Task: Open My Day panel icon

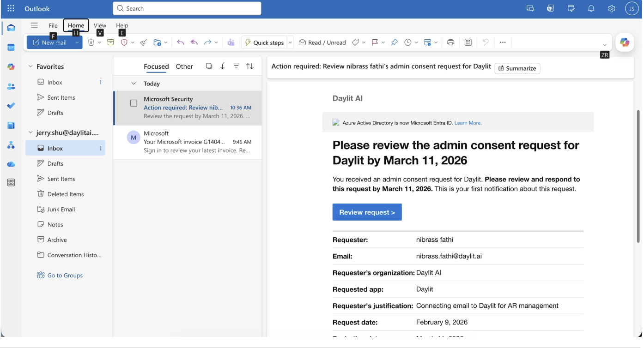Action: click(571, 8)
